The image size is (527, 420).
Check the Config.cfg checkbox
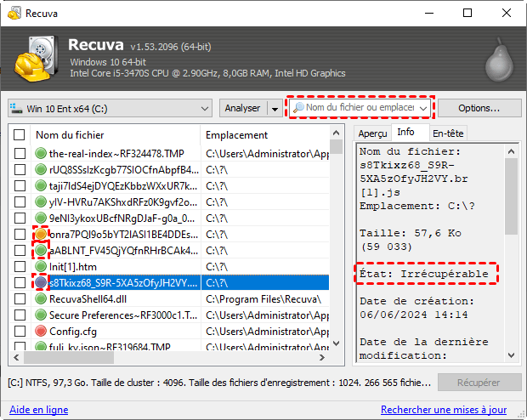(x=20, y=331)
